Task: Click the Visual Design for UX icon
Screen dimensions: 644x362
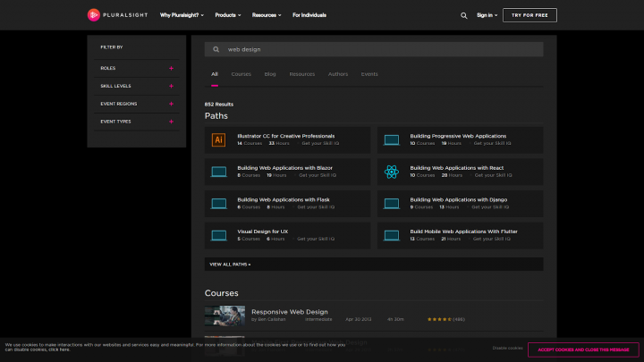Action: coord(218,236)
